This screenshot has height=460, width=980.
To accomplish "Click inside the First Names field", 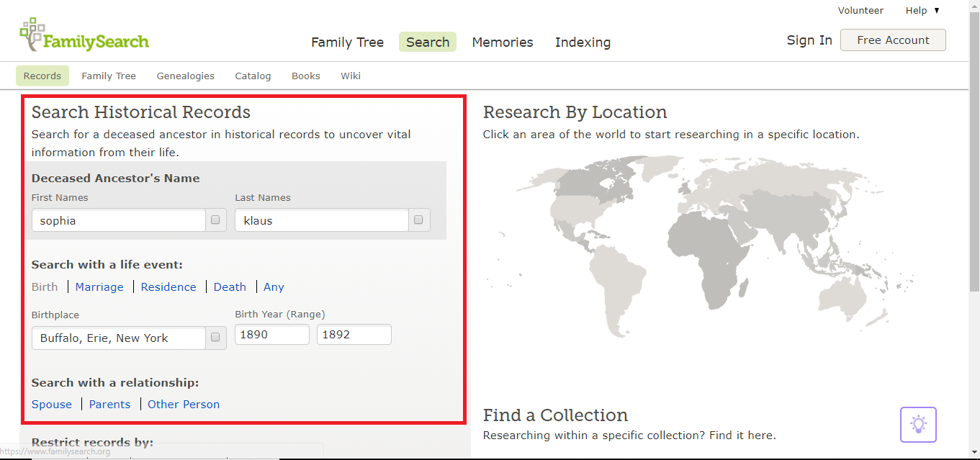I will (x=117, y=220).
